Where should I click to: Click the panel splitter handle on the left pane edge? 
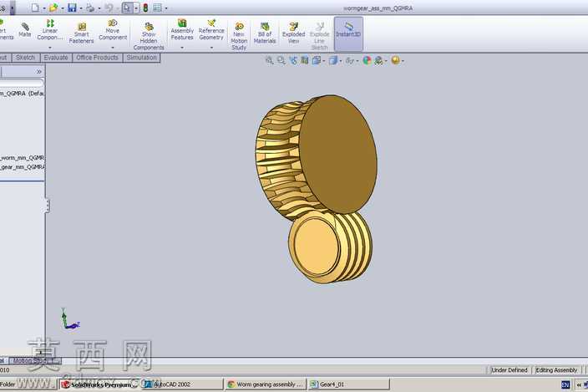(48, 206)
